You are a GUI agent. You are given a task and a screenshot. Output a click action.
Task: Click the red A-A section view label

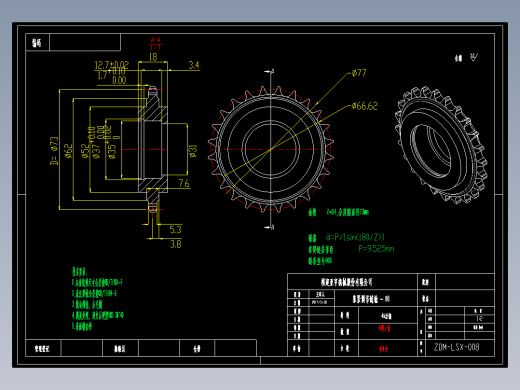(156, 40)
